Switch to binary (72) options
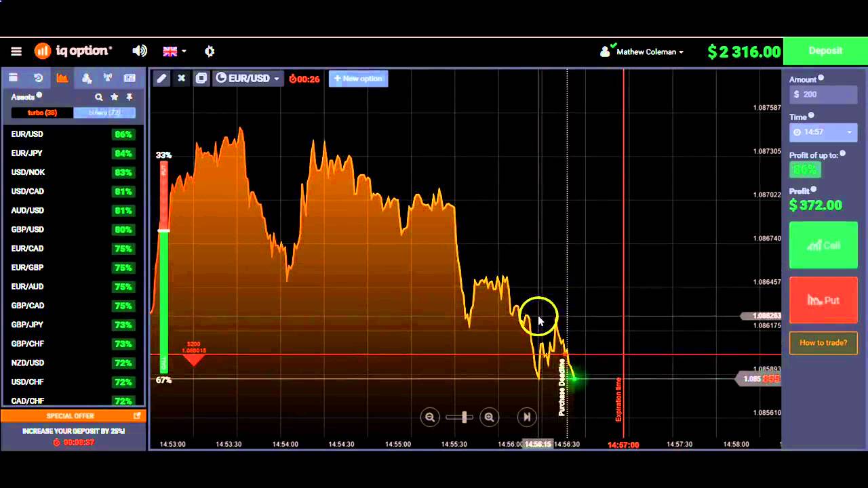The image size is (868, 488). click(104, 113)
